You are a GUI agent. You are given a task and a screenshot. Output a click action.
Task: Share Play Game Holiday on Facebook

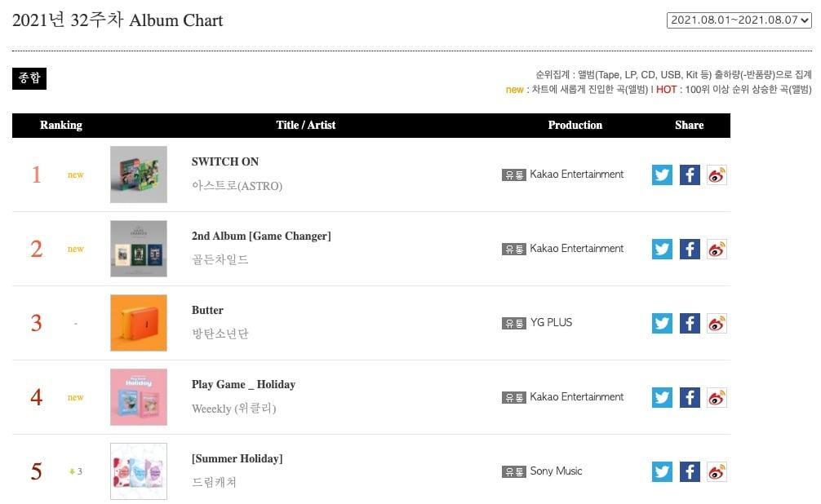pyautogui.click(x=690, y=397)
